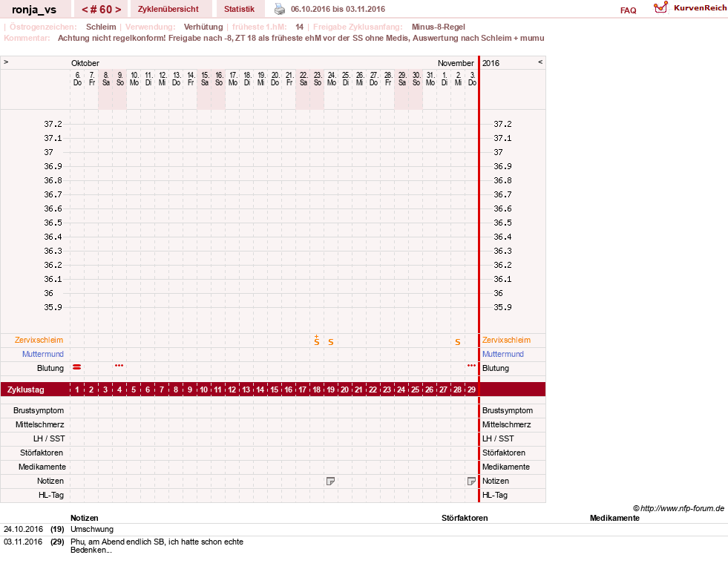Image resolution: width=728 pixels, height=572 pixels.
Task: Click the ronja_vs user tab
Action: tap(34, 10)
